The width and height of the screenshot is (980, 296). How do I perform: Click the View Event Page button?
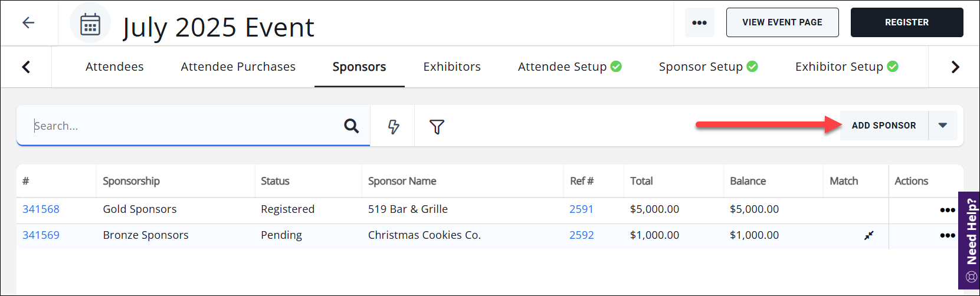pyautogui.click(x=782, y=22)
